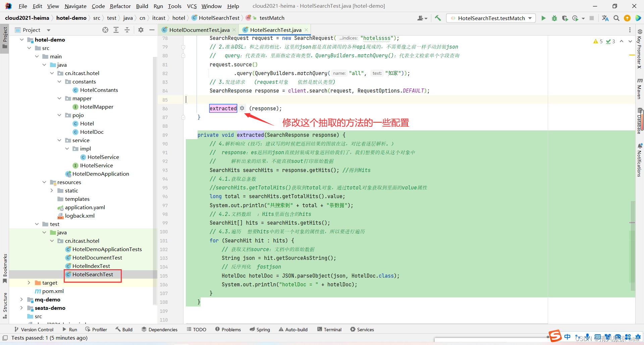The width and height of the screenshot is (644, 345).
Task: Expand the static resources folder
Action: (x=52, y=190)
